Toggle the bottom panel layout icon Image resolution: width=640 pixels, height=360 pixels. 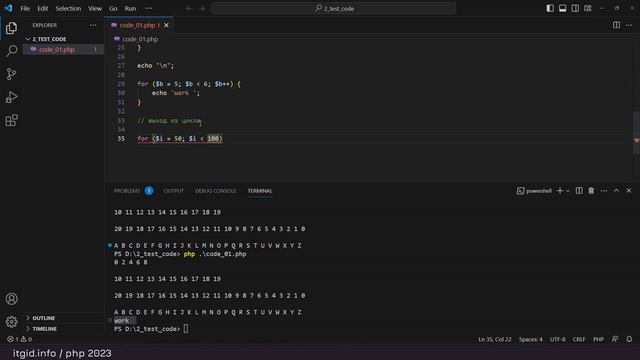coord(562,8)
